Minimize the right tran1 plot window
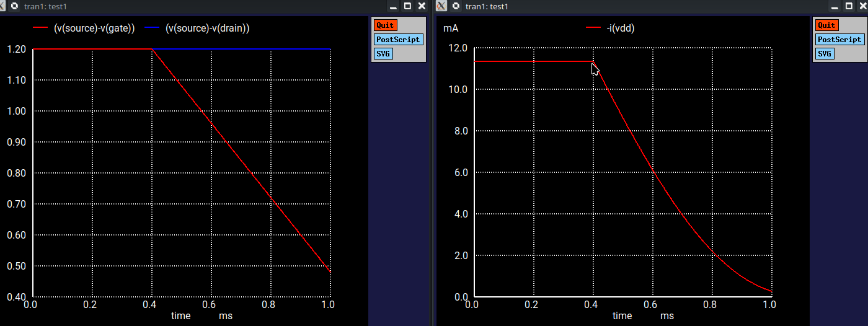Viewport: 868px width, 326px height. point(835,6)
